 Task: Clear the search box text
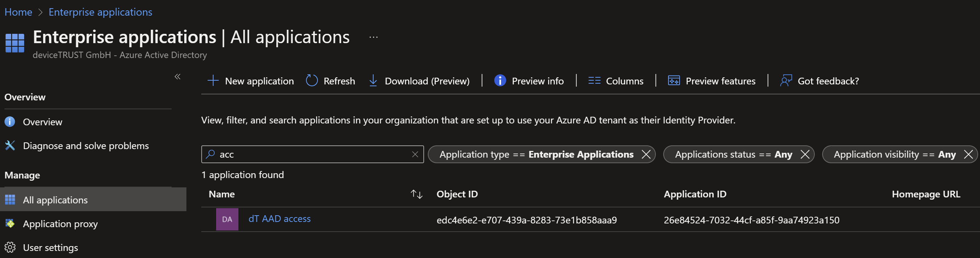tap(415, 154)
